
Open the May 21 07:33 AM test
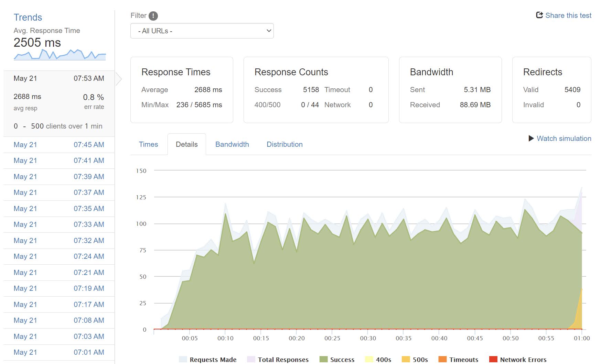(x=59, y=224)
